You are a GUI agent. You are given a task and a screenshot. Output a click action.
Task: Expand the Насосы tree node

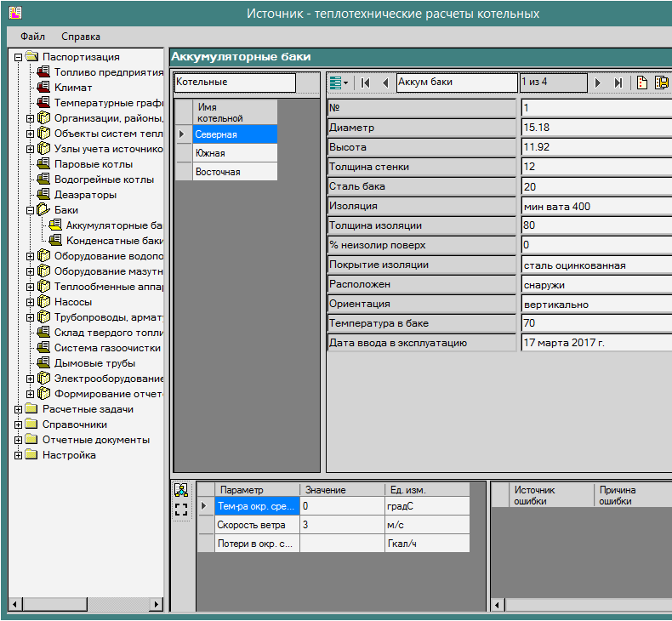tap(31, 302)
